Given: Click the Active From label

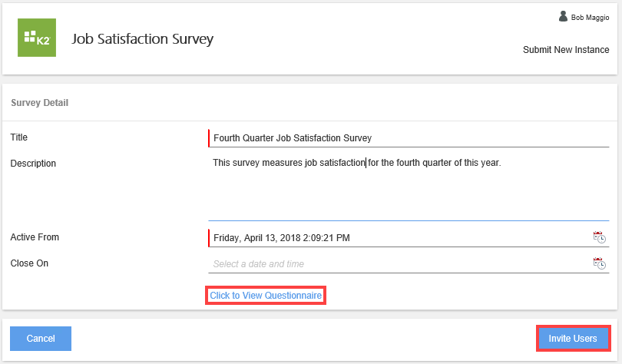Looking at the screenshot, I should click(35, 237).
